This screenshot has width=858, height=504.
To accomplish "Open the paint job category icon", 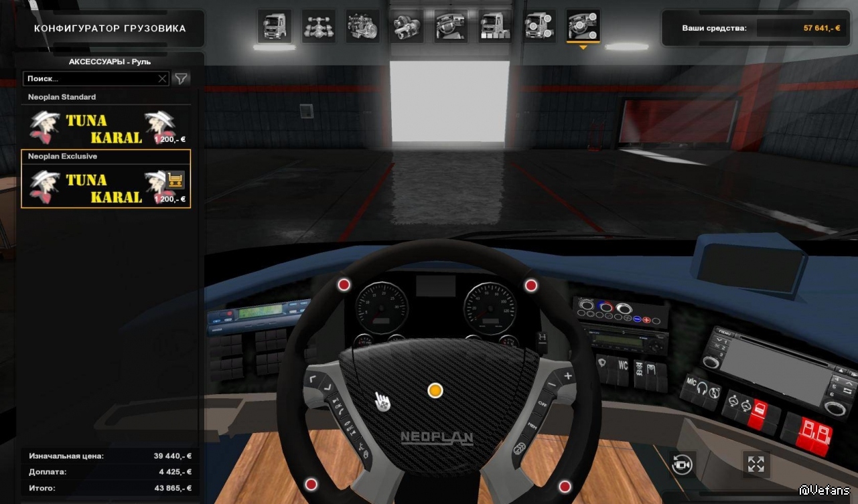I will click(x=495, y=26).
